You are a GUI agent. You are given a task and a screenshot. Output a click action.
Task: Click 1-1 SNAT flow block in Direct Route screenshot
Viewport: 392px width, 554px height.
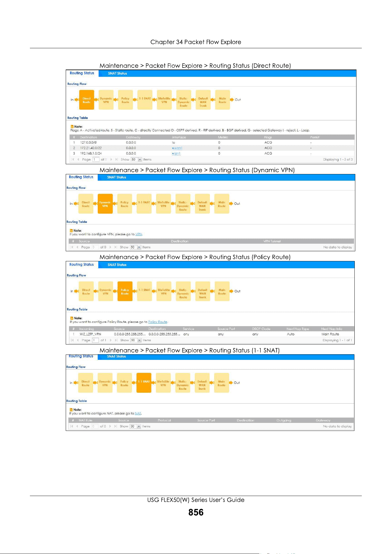pyautogui.click(x=145, y=100)
